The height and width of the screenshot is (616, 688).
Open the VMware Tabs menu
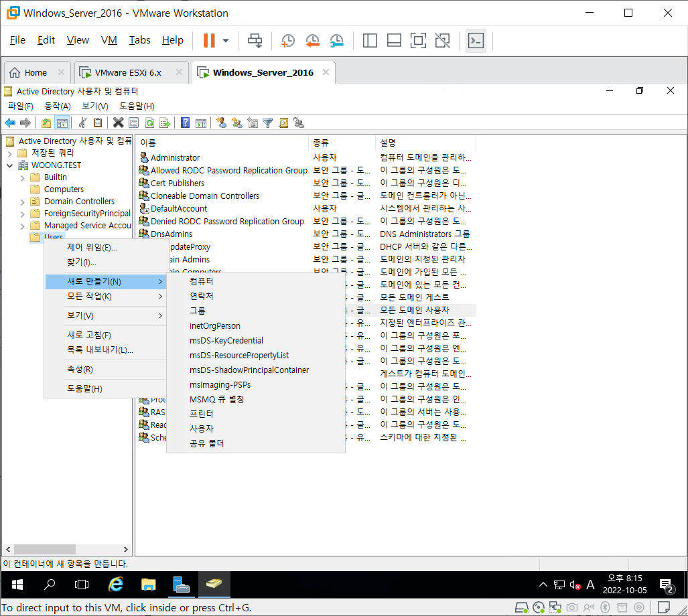tap(139, 40)
